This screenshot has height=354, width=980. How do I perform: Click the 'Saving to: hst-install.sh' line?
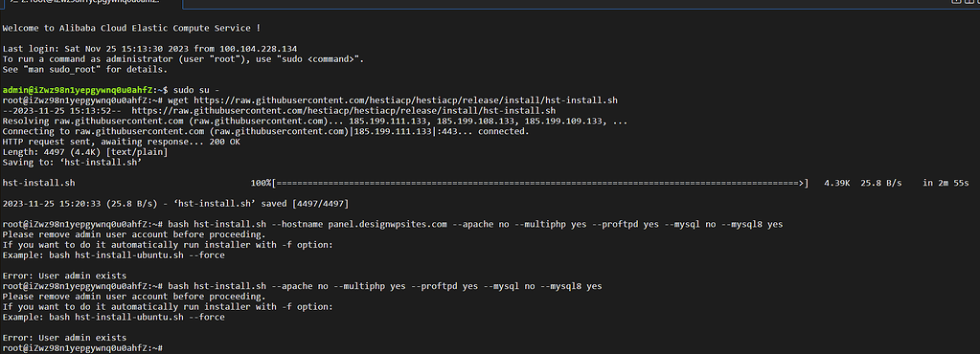coord(73,163)
